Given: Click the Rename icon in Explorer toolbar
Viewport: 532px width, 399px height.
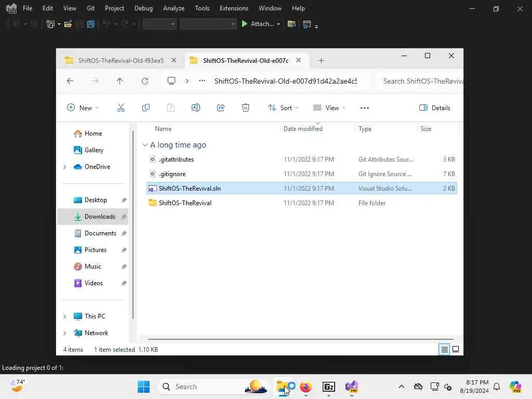Looking at the screenshot, I should (196, 108).
